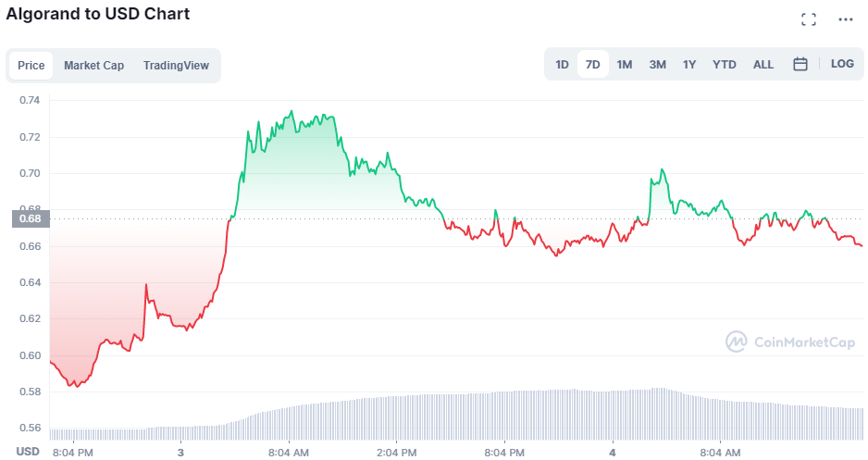Switch to the Market Cap tab
Screen dimensions: 868x460
93,66
